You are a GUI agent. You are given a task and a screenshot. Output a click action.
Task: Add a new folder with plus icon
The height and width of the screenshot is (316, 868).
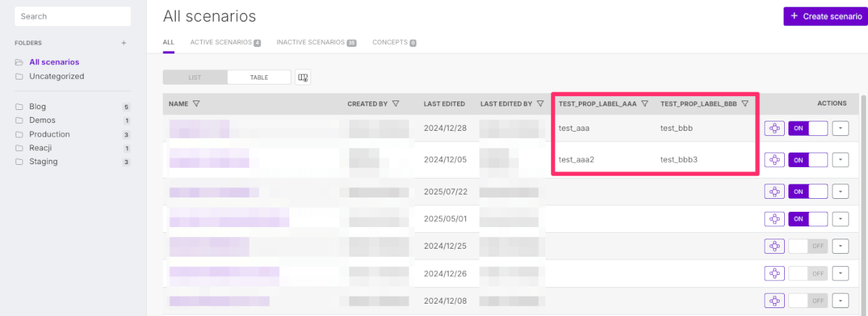(x=124, y=43)
